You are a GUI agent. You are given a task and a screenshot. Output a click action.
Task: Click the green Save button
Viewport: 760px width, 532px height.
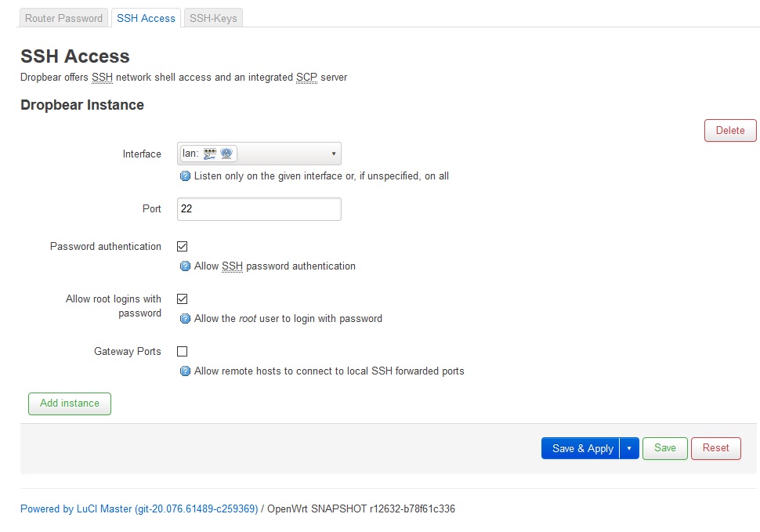pos(664,448)
